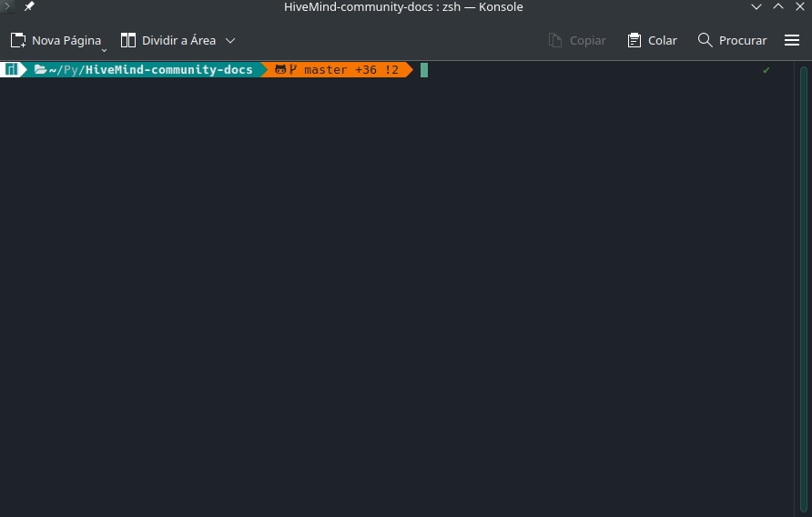Maximize the Konsole window
Viewport: 812px width, 517px height.
[x=777, y=6]
